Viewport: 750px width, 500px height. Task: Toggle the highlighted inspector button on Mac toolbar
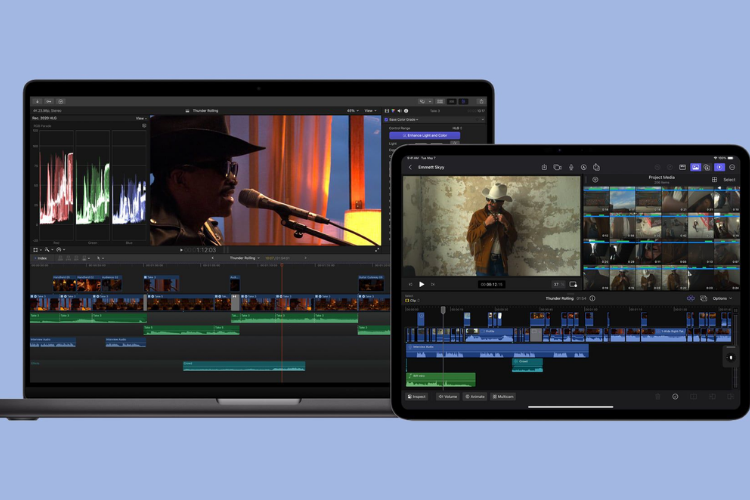pos(463,101)
